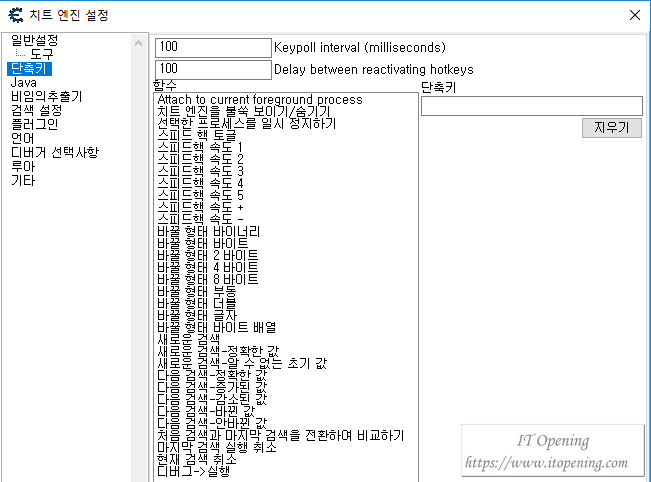Switch to the 플러그인 page
The width and height of the screenshot is (651, 482).
click(x=34, y=124)
